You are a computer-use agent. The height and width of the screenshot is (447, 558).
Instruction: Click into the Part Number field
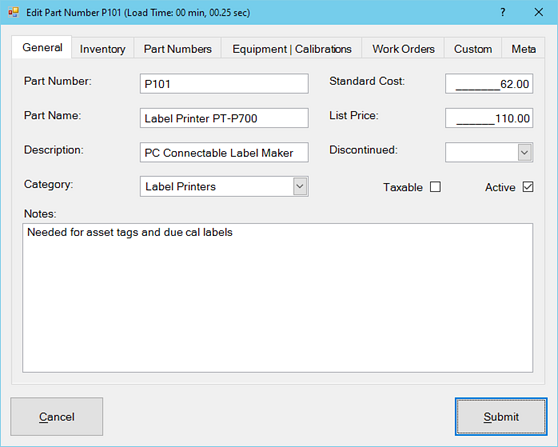224,84
